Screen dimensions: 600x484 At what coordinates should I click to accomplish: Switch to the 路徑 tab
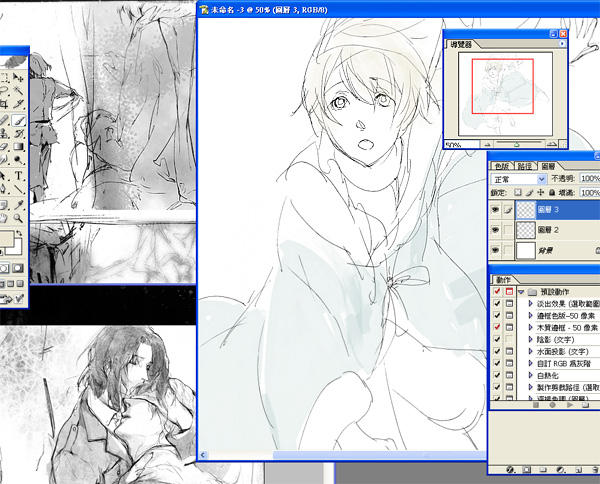coord(524,166)
